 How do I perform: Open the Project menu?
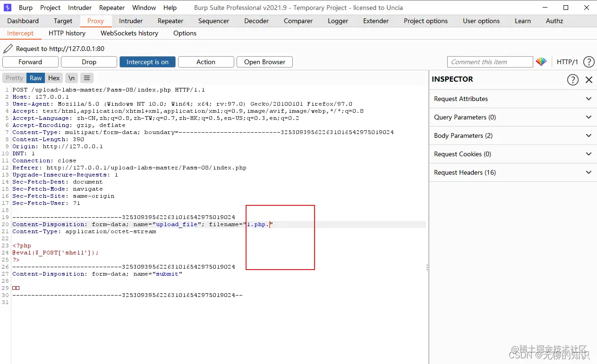[50, 8]
